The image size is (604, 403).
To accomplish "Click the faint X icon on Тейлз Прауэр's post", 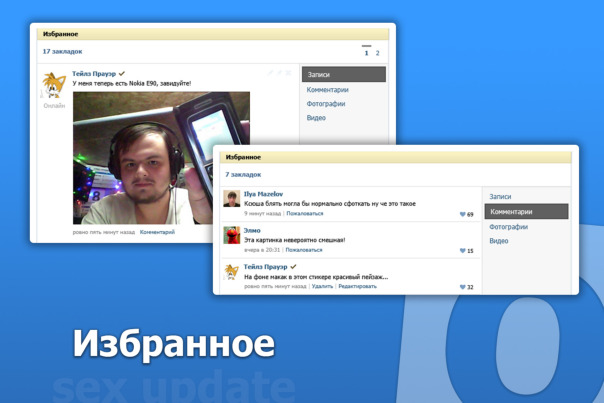I will pos(288,72).
